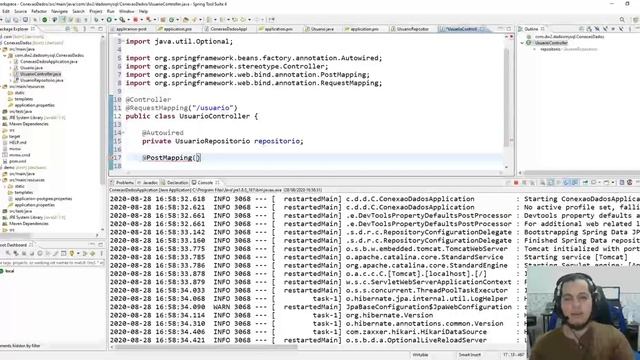Switch to the application-post editor tab
Viewport: 640px width, 360px height.
click(129, 29)
